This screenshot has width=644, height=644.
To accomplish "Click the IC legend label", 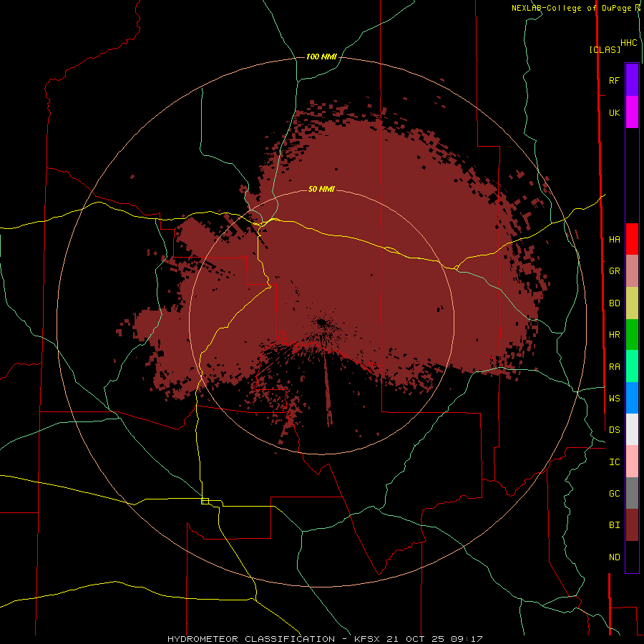I will pyautogui.click(x=614, y=462).
